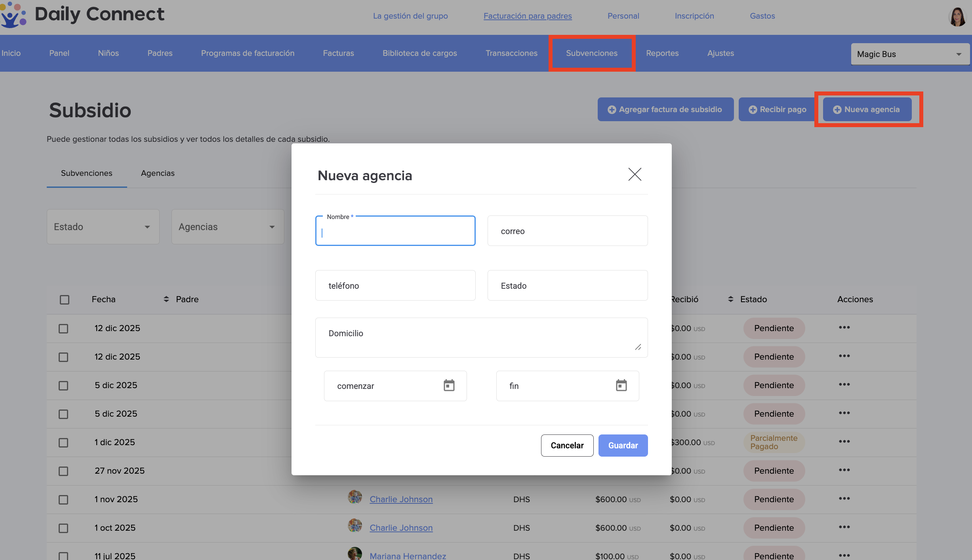The height and width of the screenshot is (560, 972).
Task: Click the Daily Connect logo icon
Action: tap(13, 15)
